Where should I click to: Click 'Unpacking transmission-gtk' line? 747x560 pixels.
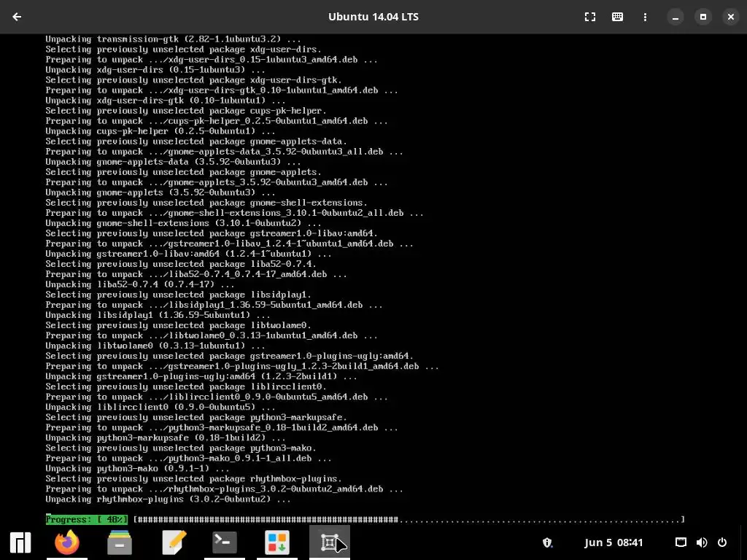[173, 39]
